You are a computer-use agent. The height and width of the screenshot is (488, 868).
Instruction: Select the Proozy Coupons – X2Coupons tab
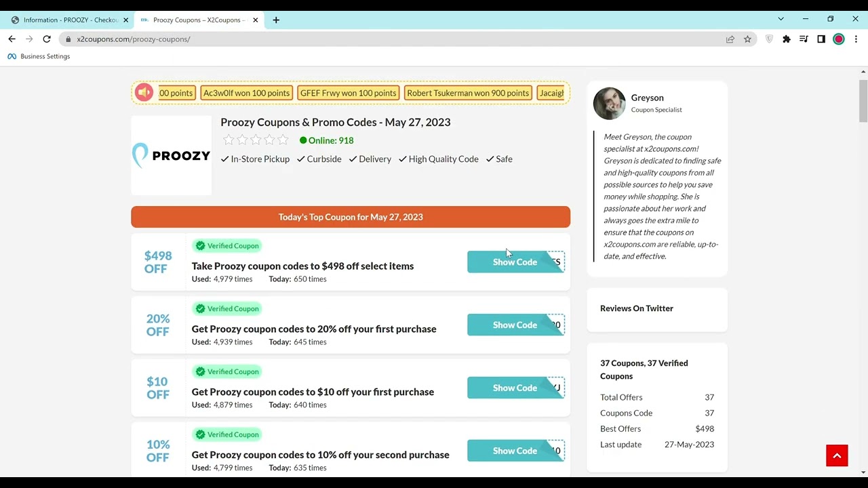pos(199,20)
